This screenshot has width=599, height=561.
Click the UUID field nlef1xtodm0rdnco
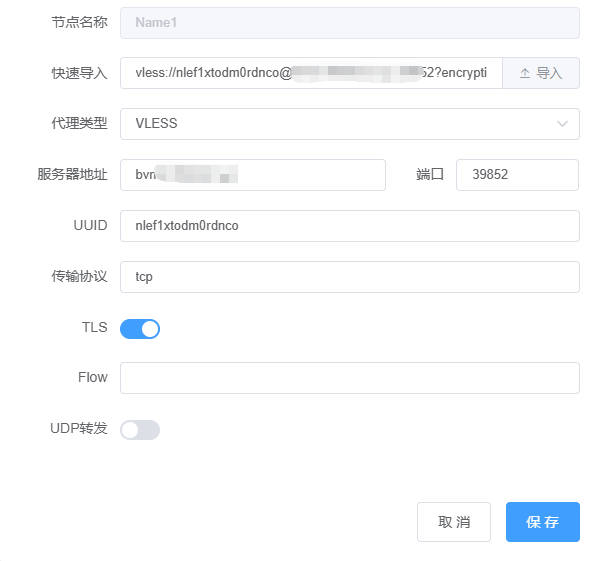[350, 226]
